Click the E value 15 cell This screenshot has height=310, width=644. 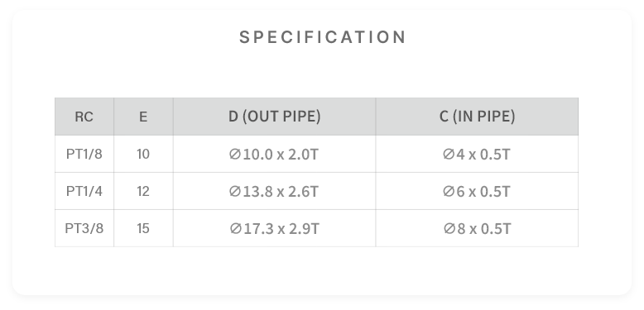(x=143, y=228)
